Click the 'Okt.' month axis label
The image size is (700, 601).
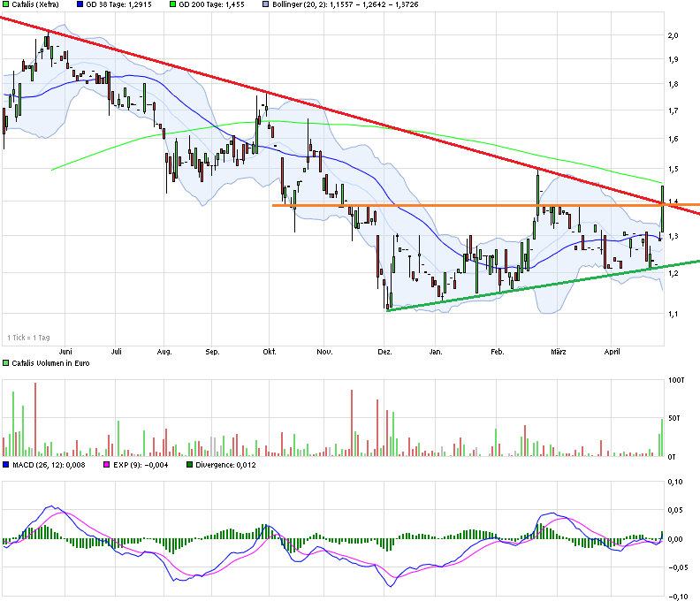(270, 352)
